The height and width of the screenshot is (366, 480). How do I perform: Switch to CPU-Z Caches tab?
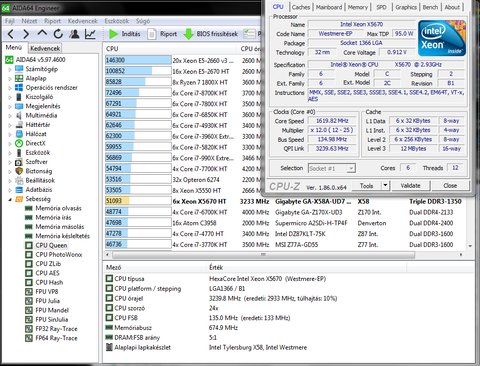[x=301, y=7]
